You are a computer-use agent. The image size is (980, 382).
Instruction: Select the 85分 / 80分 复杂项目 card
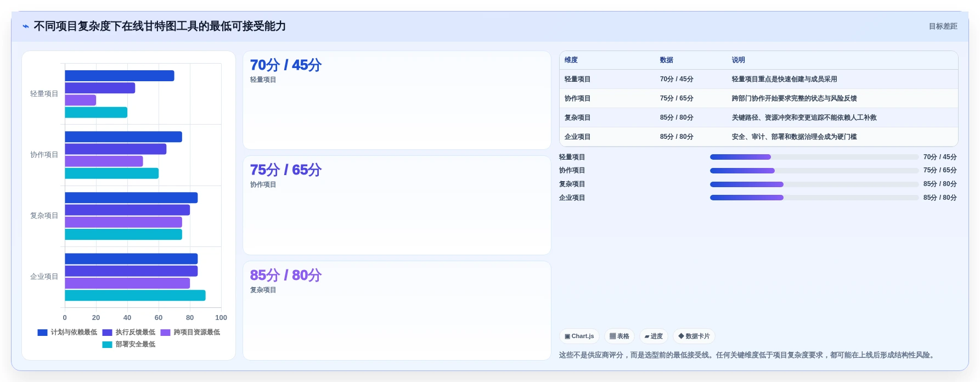point(397,311)
